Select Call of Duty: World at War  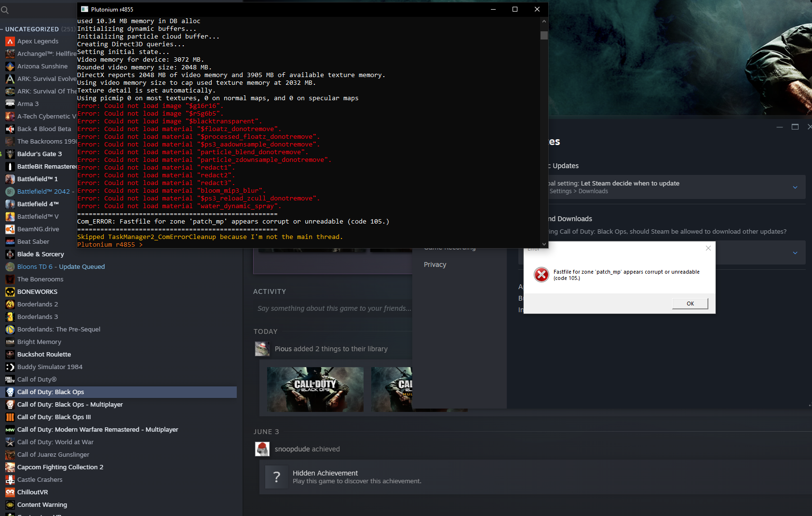click(119, 442)
